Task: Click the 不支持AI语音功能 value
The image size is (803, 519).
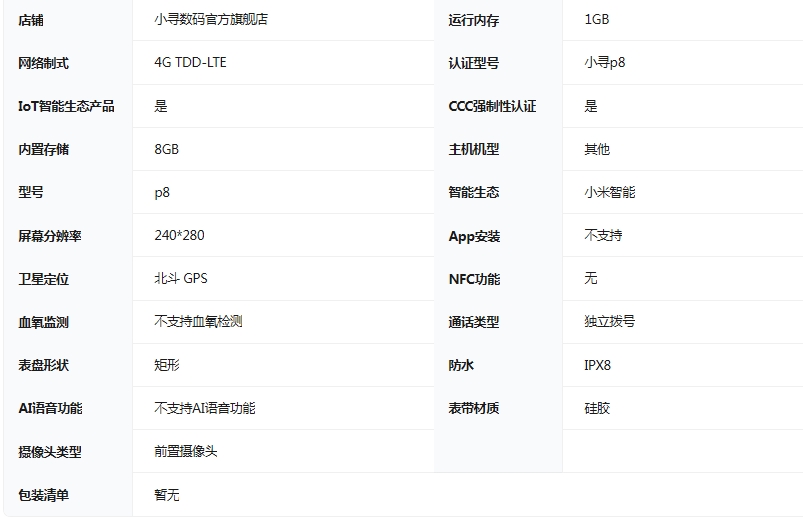Action: pos(204,408)
